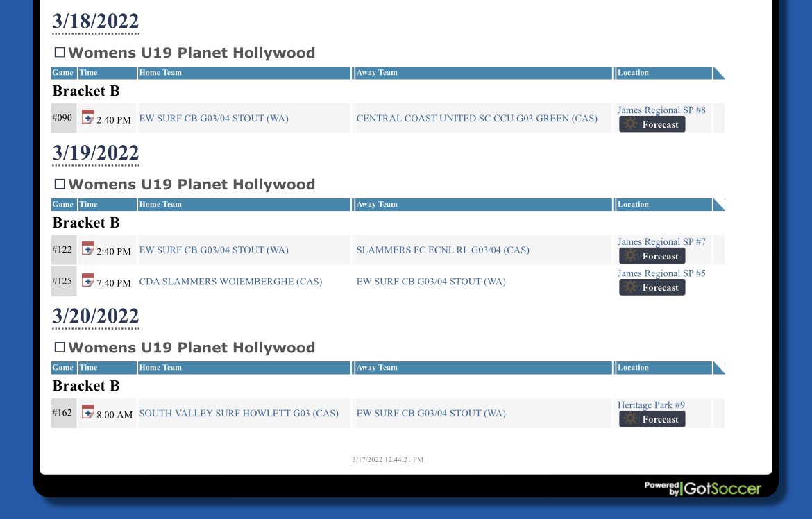Click Location column header under 3/20/2022
Image resolution: width=812 pixels, height=519 pixels.
point(664,367)
